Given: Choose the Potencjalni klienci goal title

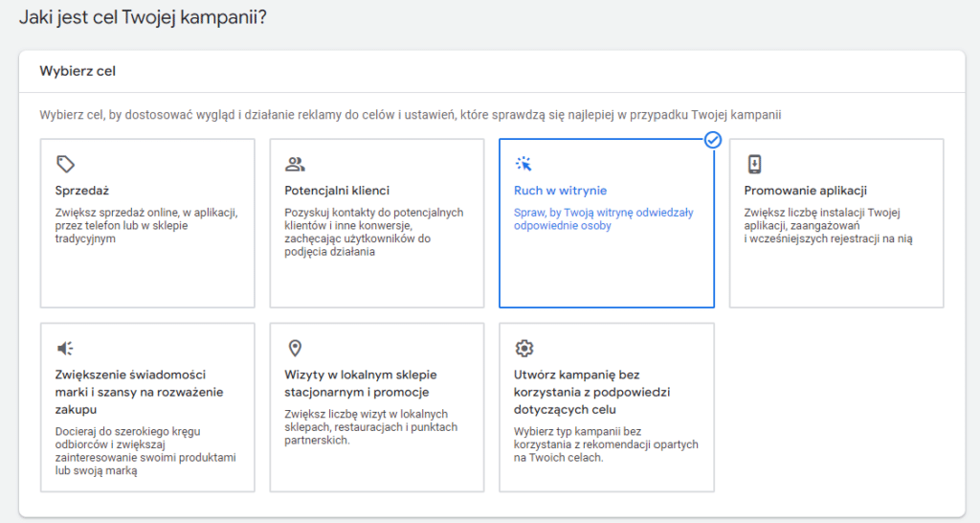Looking at the screenshot, I should click(x=337, y=191).
